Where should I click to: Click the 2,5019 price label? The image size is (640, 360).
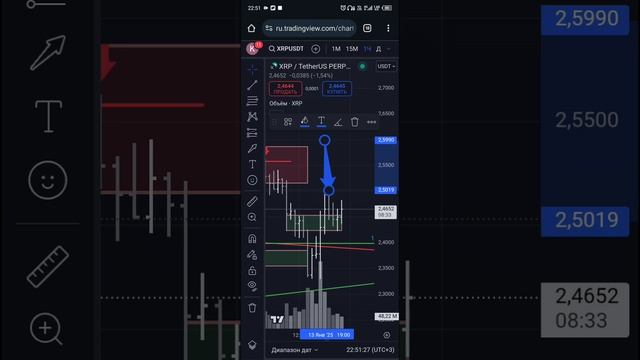click(386, 190)
